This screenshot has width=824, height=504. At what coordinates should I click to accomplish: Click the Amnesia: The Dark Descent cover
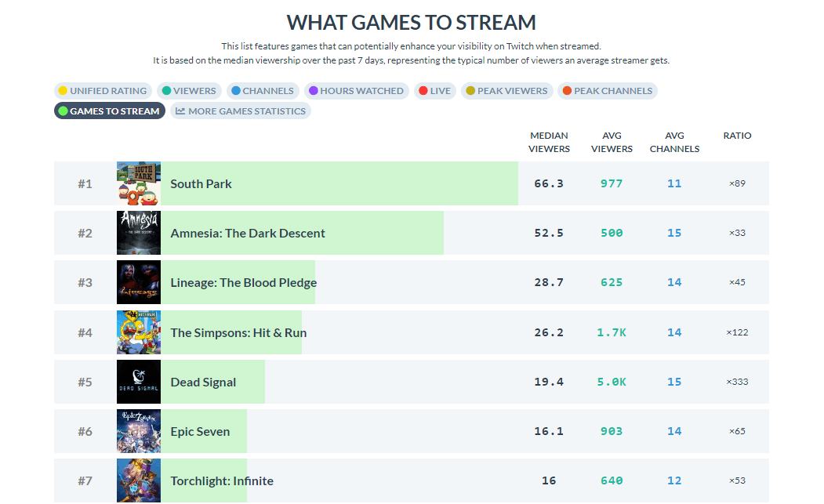pyautogui.click(x=138, y=233)
